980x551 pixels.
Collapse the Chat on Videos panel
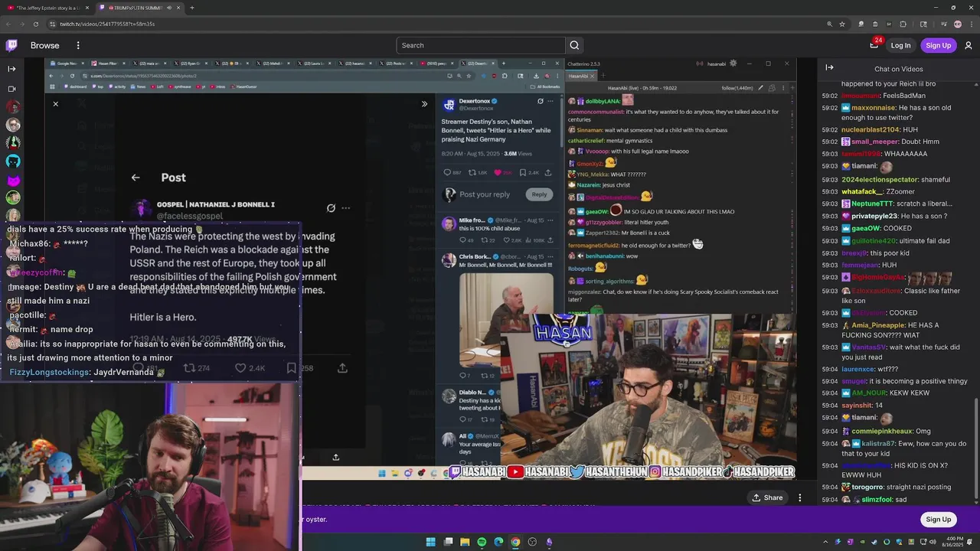point(829,67)
